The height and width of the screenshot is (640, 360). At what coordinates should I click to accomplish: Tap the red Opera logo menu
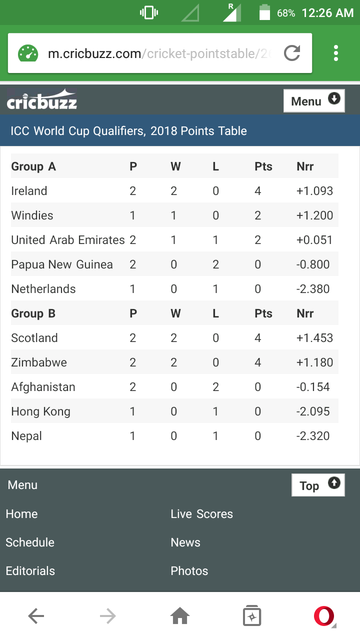[x=324, y=616]
